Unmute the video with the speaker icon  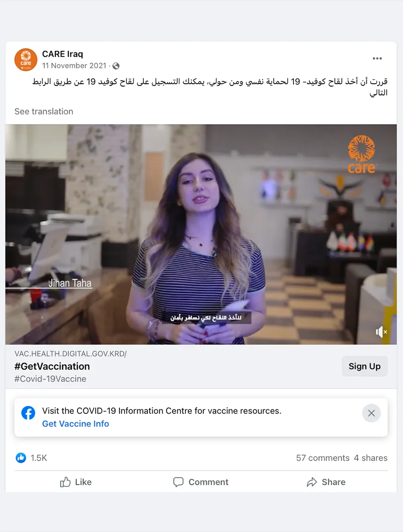click(x=381, y=332)
